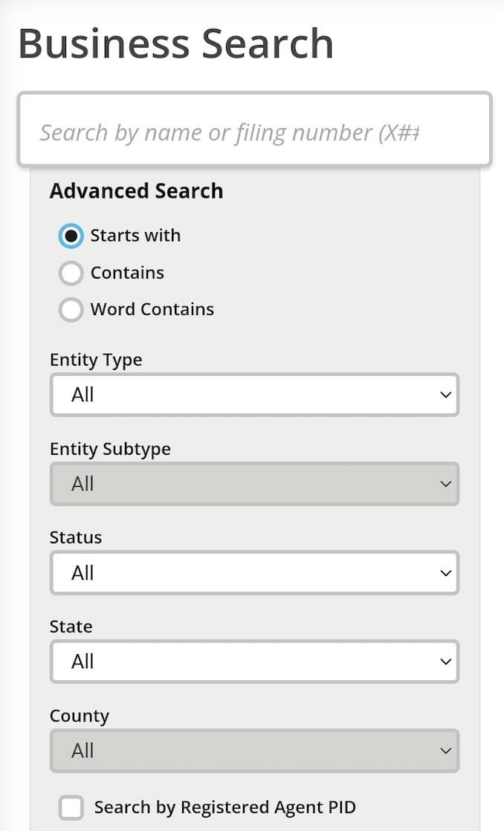The image size is (504, 831).
Task: Select 'Word Contains' radio button
Action: (71, 310)
